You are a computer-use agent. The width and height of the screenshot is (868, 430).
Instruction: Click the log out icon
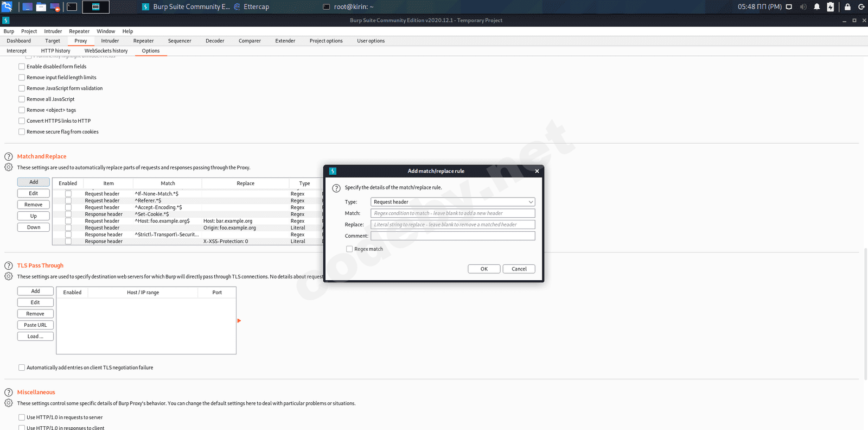[x=861, y=7]
